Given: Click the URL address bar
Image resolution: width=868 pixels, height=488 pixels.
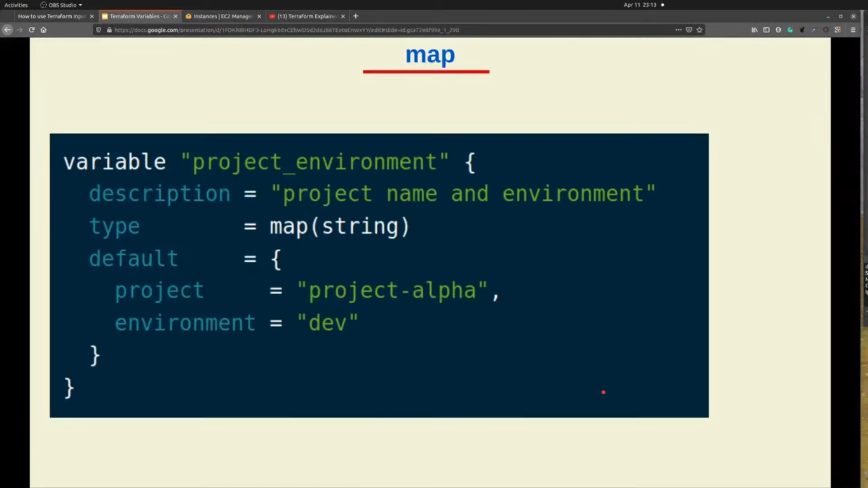Looking at the screenshot, I should 381,30.
